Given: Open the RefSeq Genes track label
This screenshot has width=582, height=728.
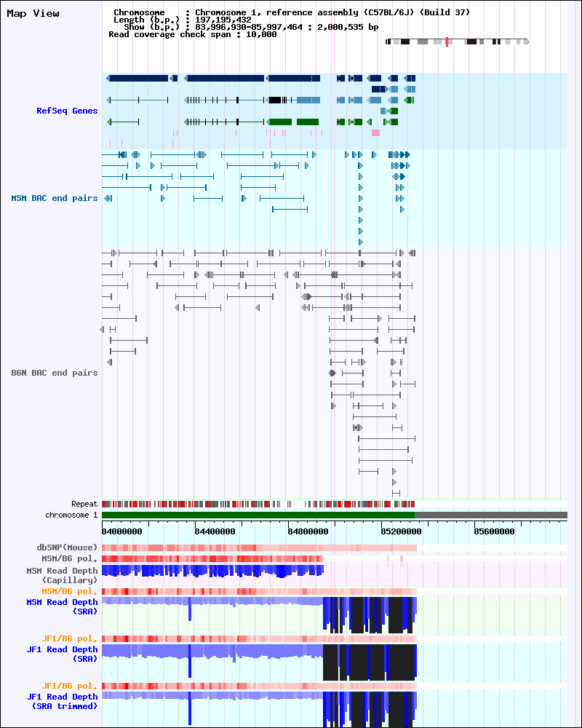Looking at the screenshot, I should click(67, 111).
